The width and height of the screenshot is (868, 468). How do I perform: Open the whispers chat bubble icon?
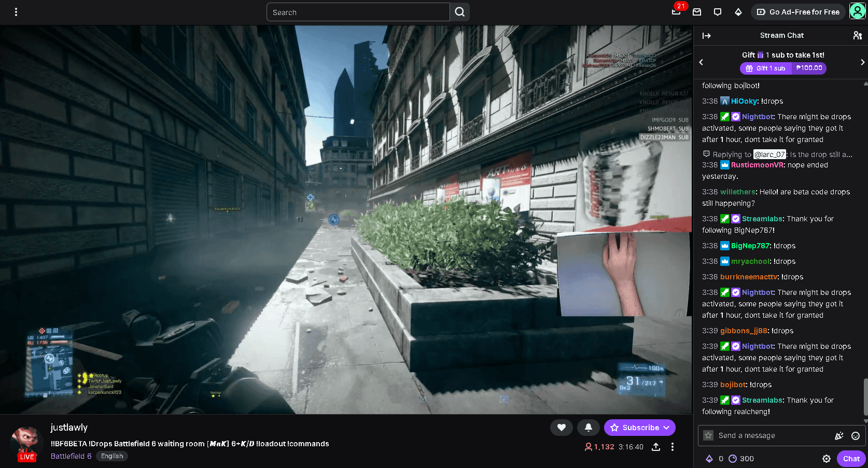(718, 12)
